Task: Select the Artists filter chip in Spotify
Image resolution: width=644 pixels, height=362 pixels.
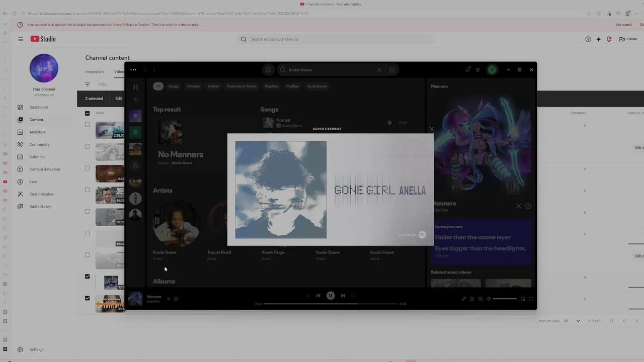Action: [213, 86]
